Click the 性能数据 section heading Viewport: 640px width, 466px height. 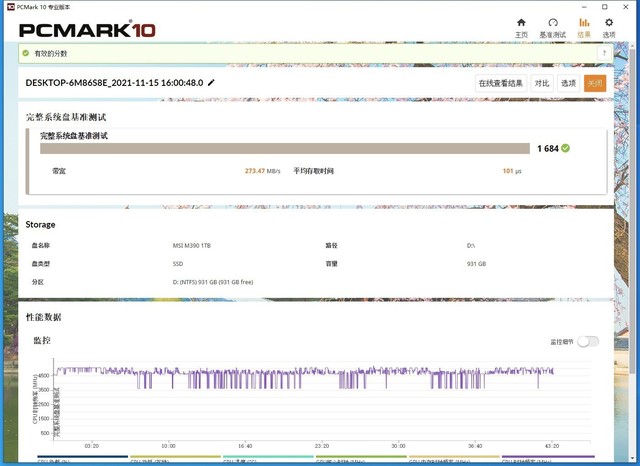coord(44,317)
